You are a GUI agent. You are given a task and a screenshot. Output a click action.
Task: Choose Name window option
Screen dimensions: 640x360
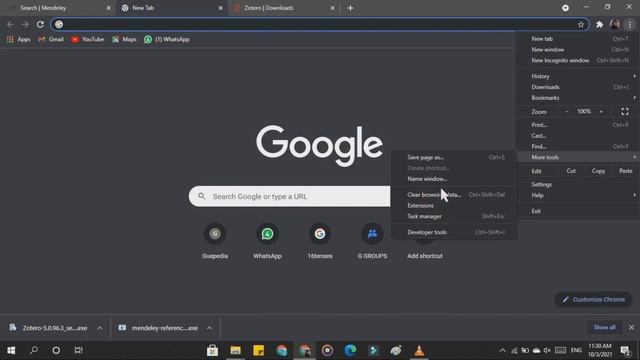pos(454,179)
